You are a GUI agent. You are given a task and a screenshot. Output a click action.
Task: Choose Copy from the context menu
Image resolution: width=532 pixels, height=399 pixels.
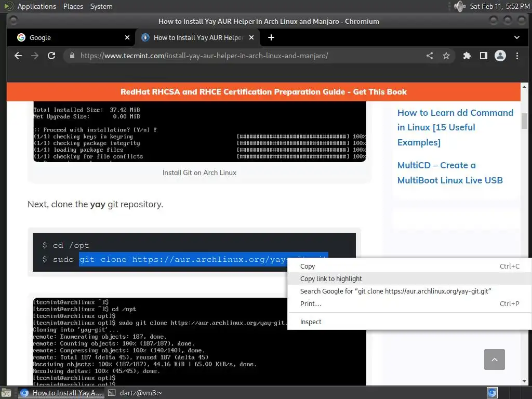coord(409,267)
